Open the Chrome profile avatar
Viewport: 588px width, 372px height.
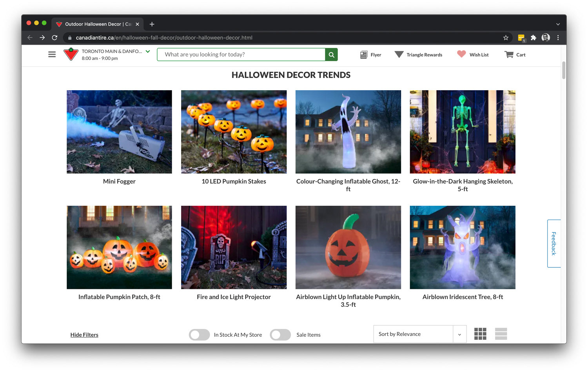click(x=546, y=38)
